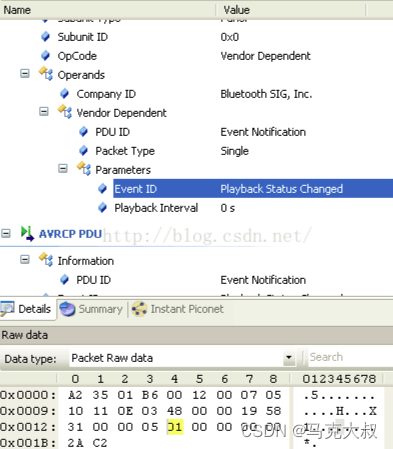Click the OpCode field diamond icon

[45, 56]
